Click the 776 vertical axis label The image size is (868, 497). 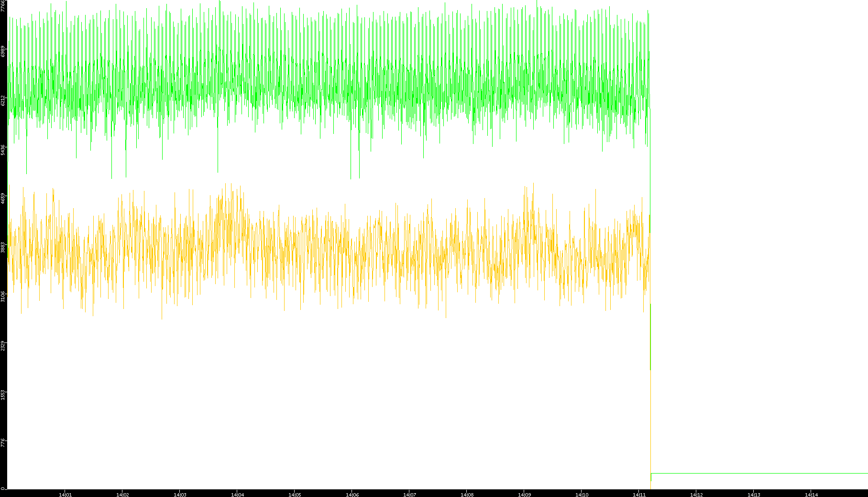coord(3,442)
